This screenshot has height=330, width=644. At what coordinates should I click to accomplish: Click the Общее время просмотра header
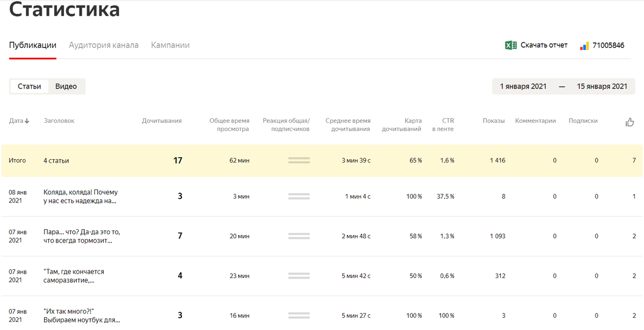pyautogui.click(x=229, y=124)
